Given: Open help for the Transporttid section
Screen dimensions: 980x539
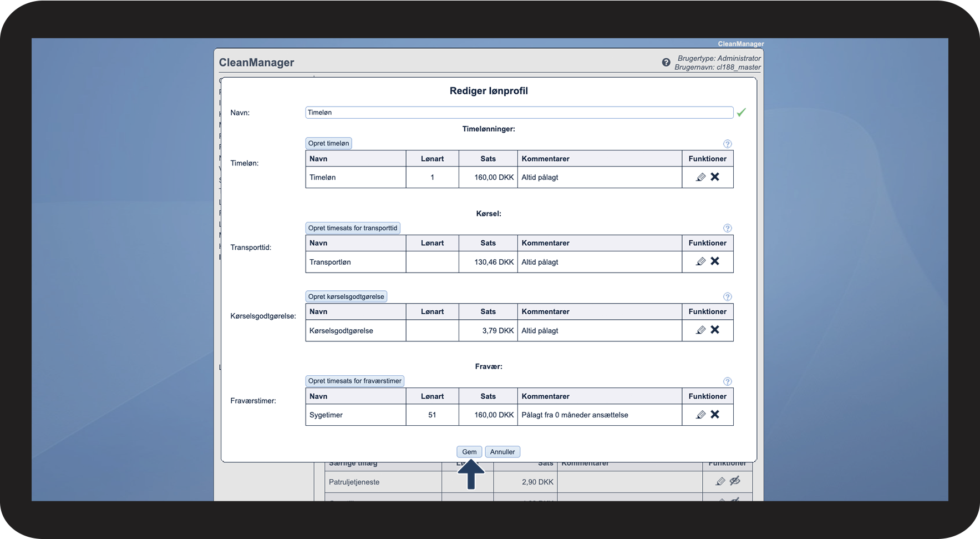Looking at the screenshot, I should tap(728, 228).
